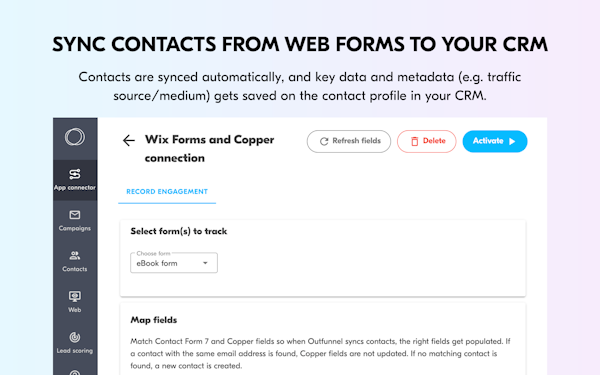Click the Delete button
Image resolution: width=600 pixels, height=375 pixels.
click(x=427, y=141)
